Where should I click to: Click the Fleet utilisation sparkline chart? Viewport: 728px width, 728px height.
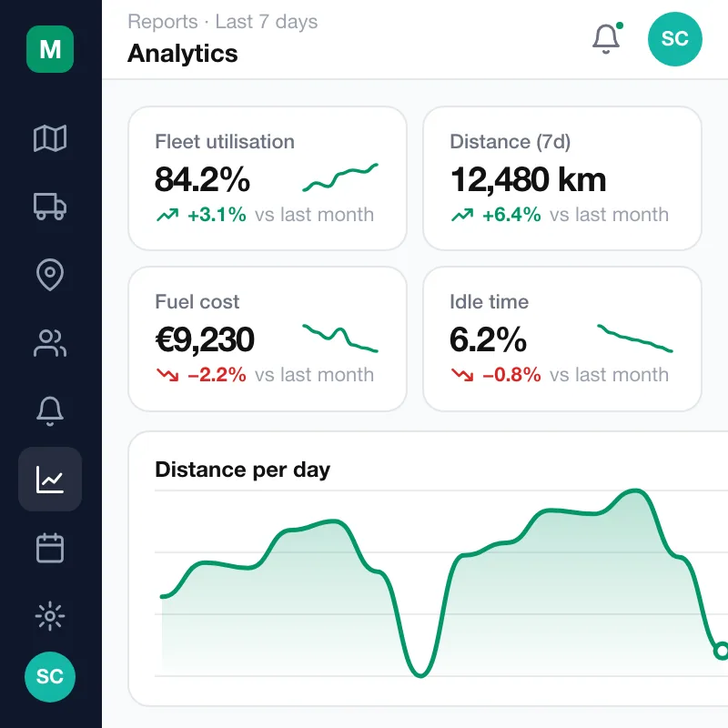(340, 177)
